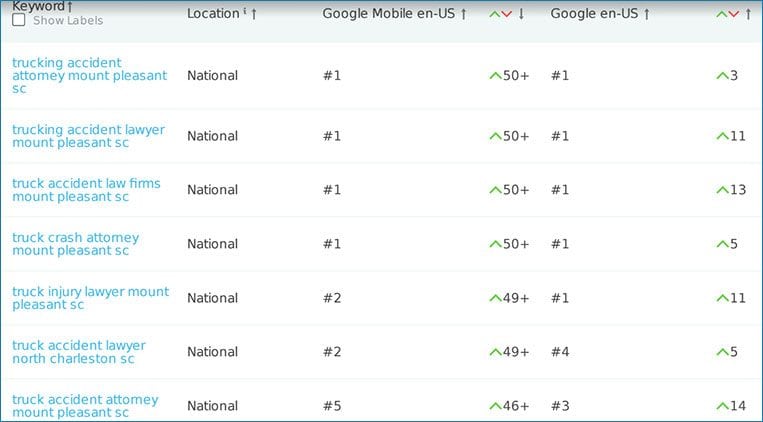This screenshot has height=422, width=763.
Task: Open 'truck injury lawyer mount pleasant sc' keyword
Action: pos(91,298)
